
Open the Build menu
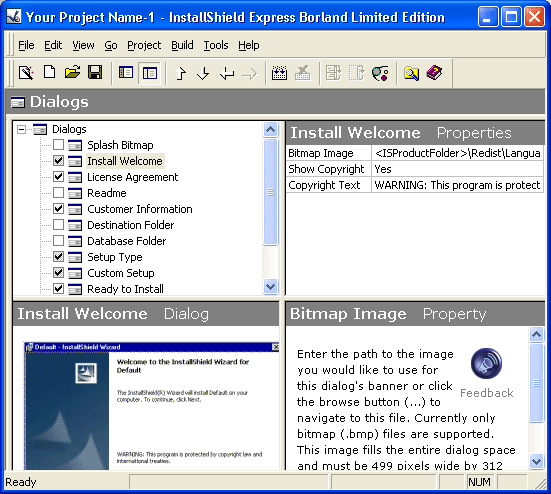[182, 45]
